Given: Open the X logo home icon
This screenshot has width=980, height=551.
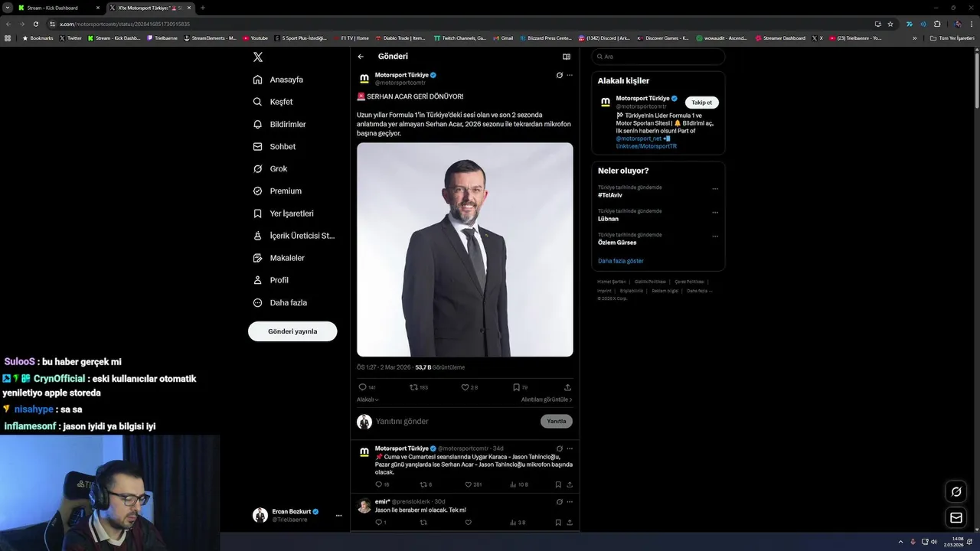Looking at the screenshot, I should tap(258, 57).
